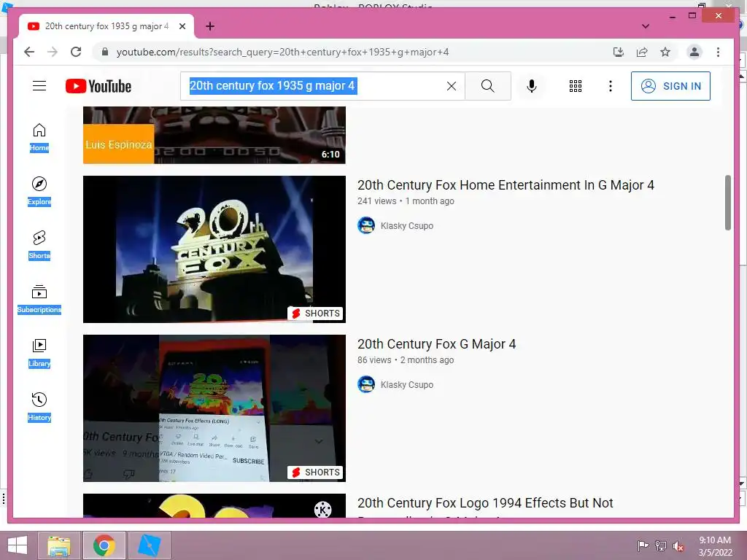Click '241 views • 1 month ago' text

tap(406, 201)
